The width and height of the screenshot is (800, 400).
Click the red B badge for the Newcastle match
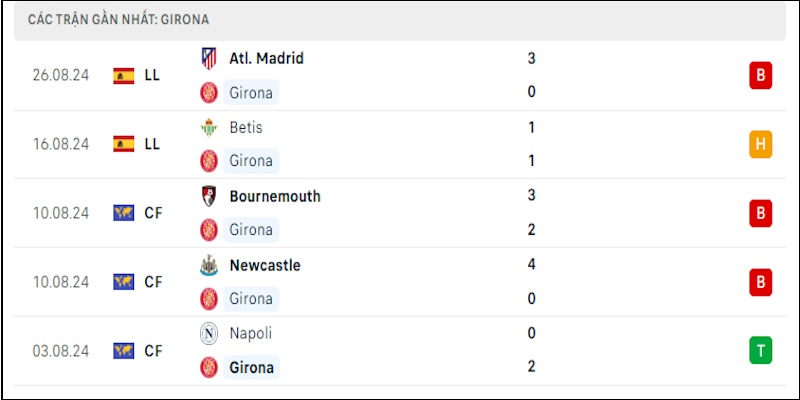(760, 282)
